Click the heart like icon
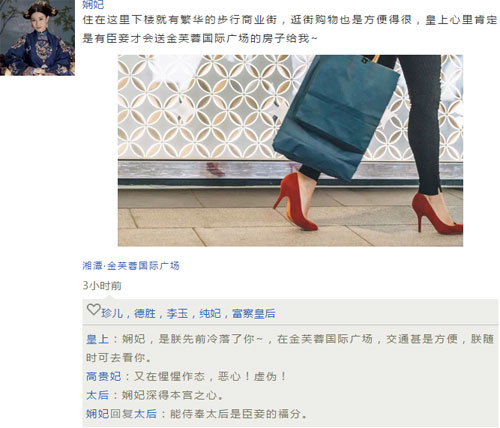Viewport: 500px width, 428px height. (93, 310)
